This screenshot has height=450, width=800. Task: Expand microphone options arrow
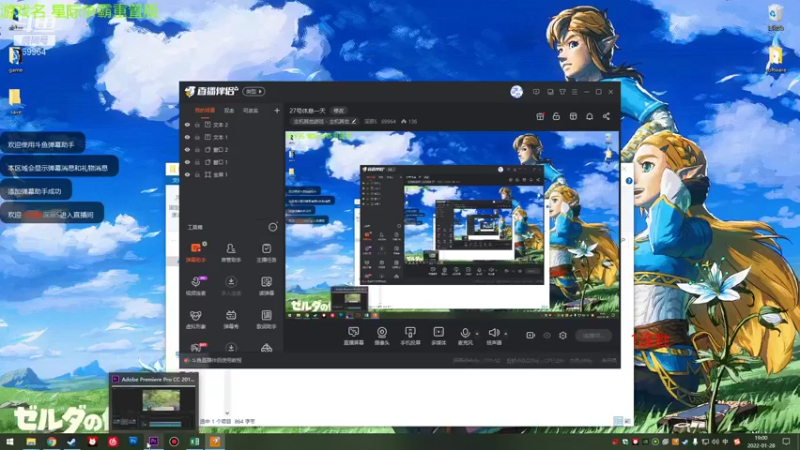(477, 334)
